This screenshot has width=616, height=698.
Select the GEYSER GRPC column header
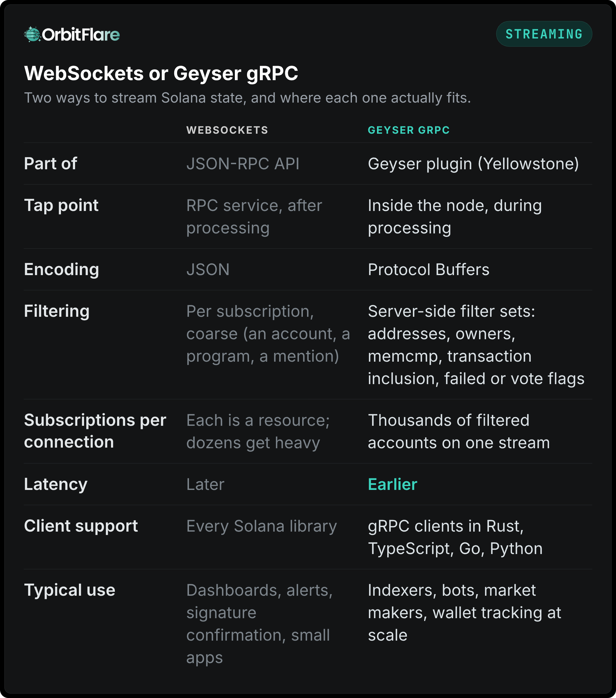[409, 130]
